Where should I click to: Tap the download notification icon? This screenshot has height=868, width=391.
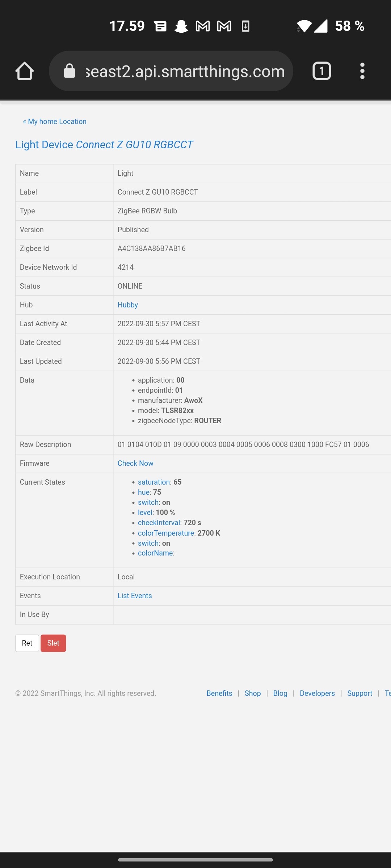tap(245, 26)
